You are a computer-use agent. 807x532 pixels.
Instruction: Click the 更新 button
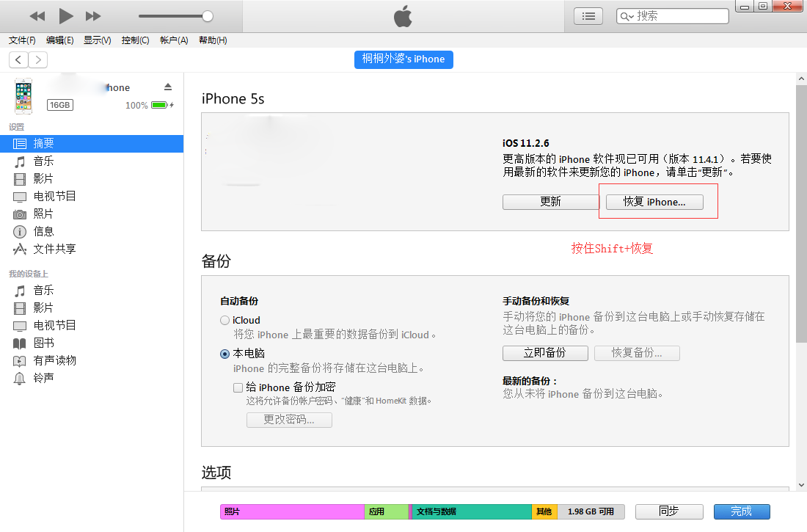point(550,202)
